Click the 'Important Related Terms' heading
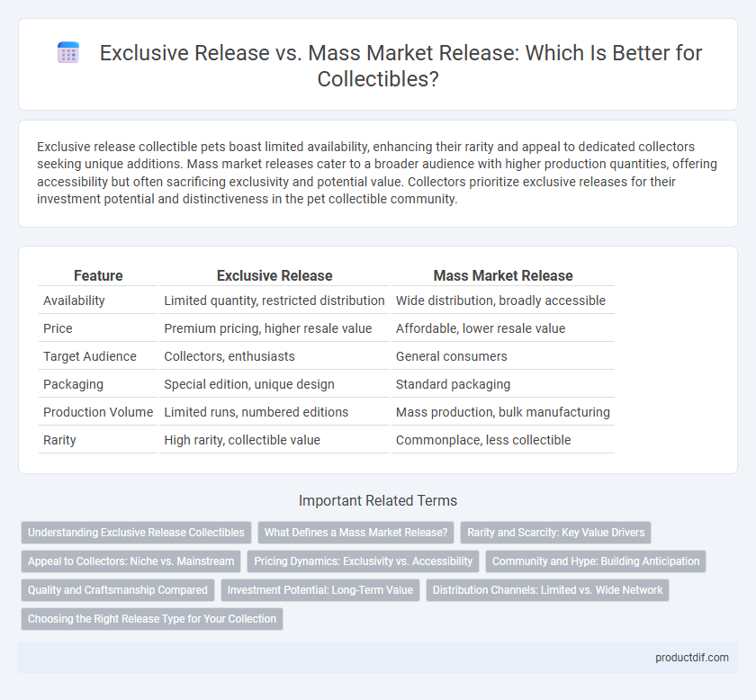 [377, 500]
